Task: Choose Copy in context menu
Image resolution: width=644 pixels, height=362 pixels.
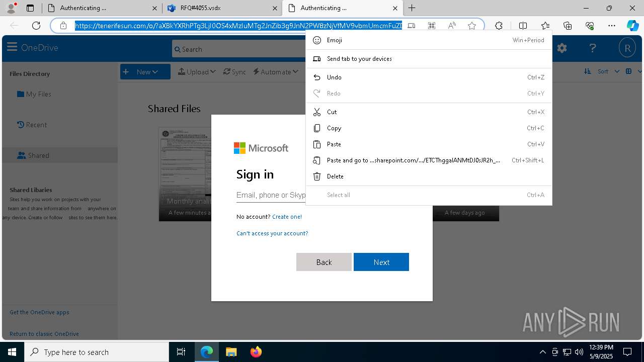Action: click(x=429, y=128)
